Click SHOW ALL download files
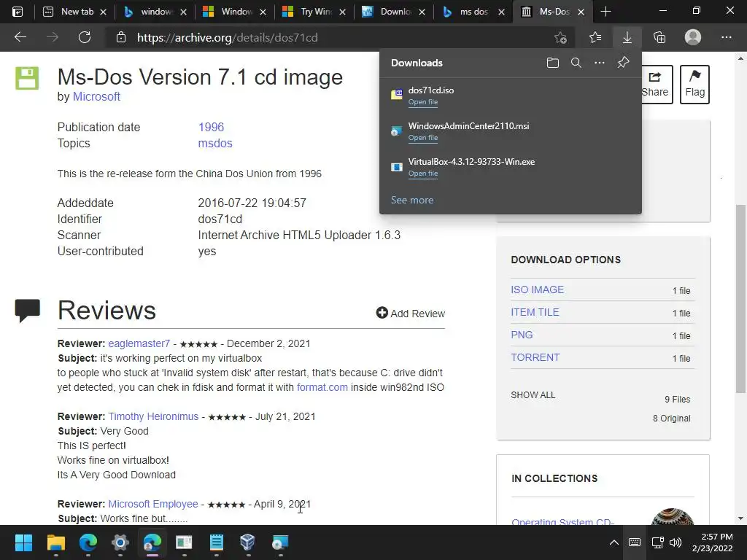Screen dimensions: 747x560 click(x=533, y=395)
